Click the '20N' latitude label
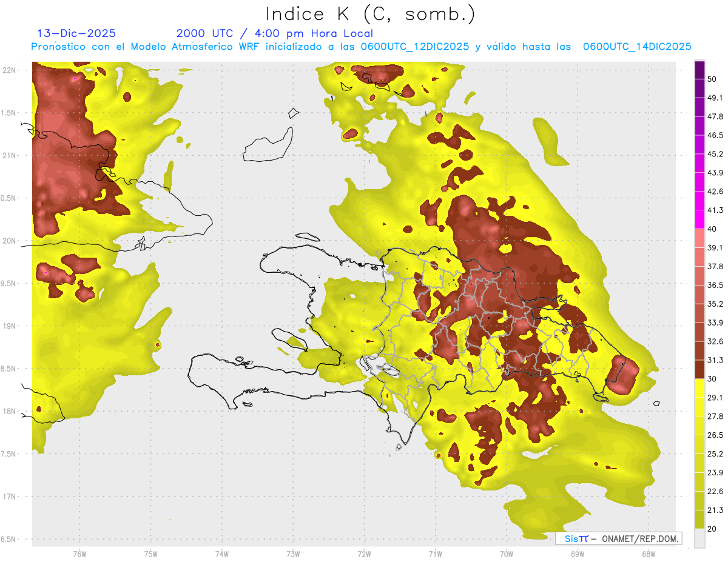 10,241
